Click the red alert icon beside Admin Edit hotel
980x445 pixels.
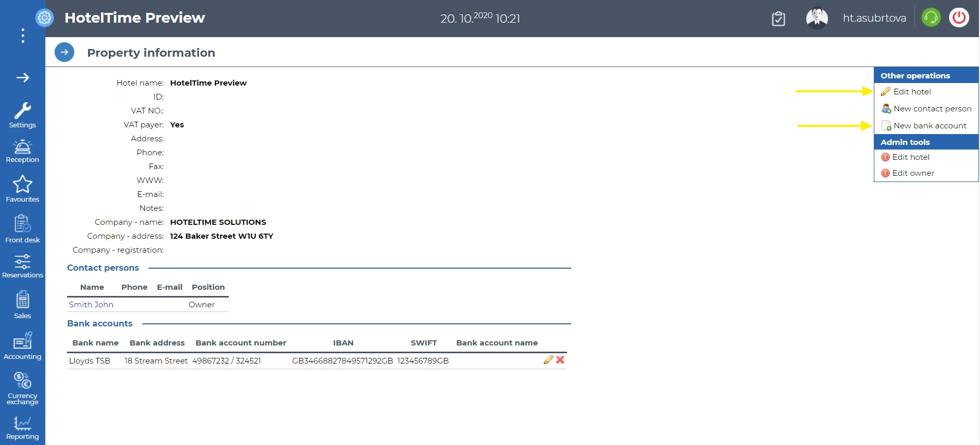(x=885, y=157)
